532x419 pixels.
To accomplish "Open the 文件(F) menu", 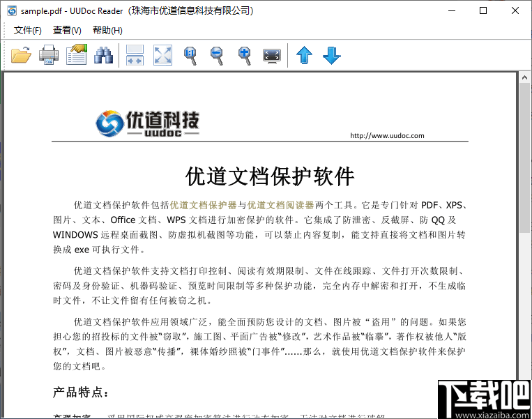I will point(27,31).
